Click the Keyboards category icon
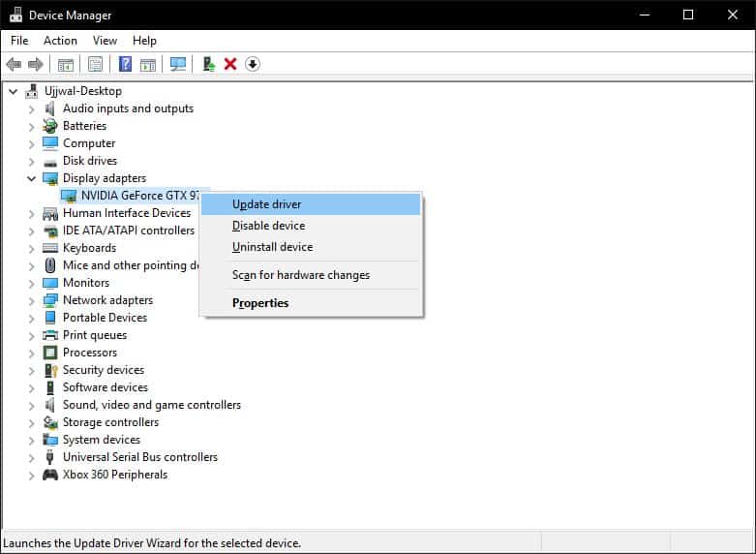756x554 pixels. coord(50,248)
